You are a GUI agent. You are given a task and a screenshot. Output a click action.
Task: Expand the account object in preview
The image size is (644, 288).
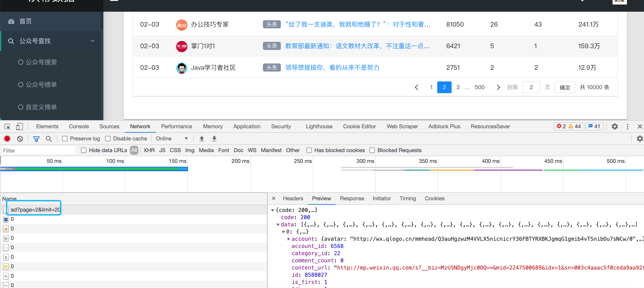(289, 239)
